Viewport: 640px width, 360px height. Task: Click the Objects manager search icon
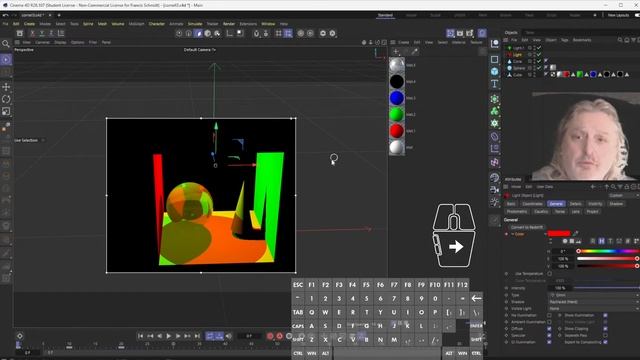(x=620, y=40)
